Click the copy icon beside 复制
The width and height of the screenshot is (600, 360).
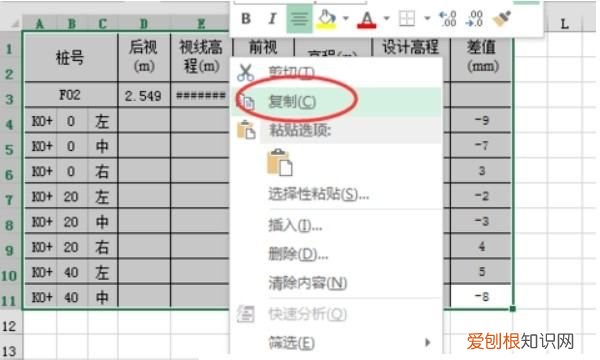[x=247, y=103]
